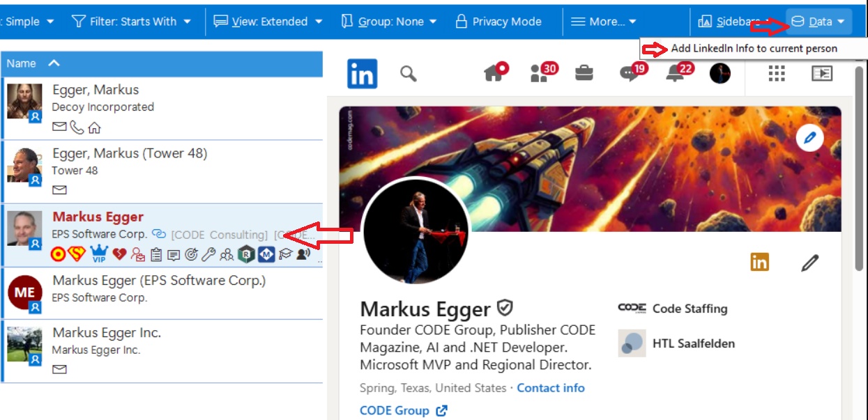Open the LinkedIn Me profile avatar
Viewport: 868px width, 420px height.
[x=719, y=73]
